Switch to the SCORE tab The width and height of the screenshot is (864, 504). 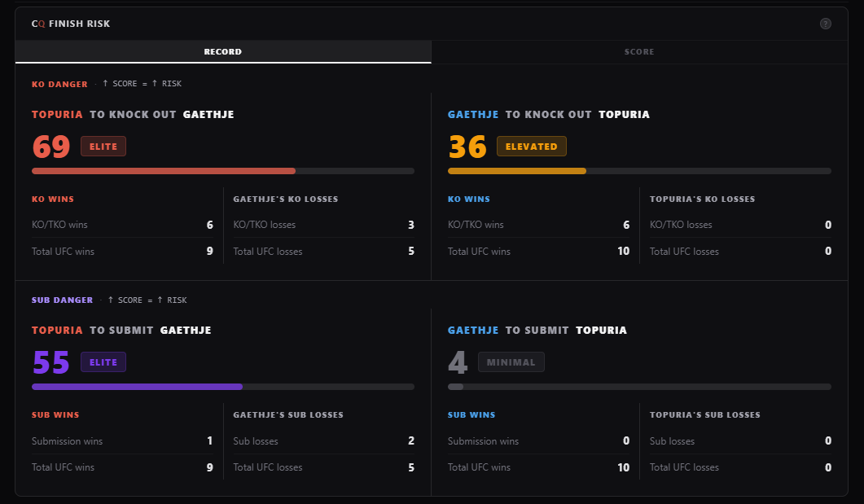639,52
